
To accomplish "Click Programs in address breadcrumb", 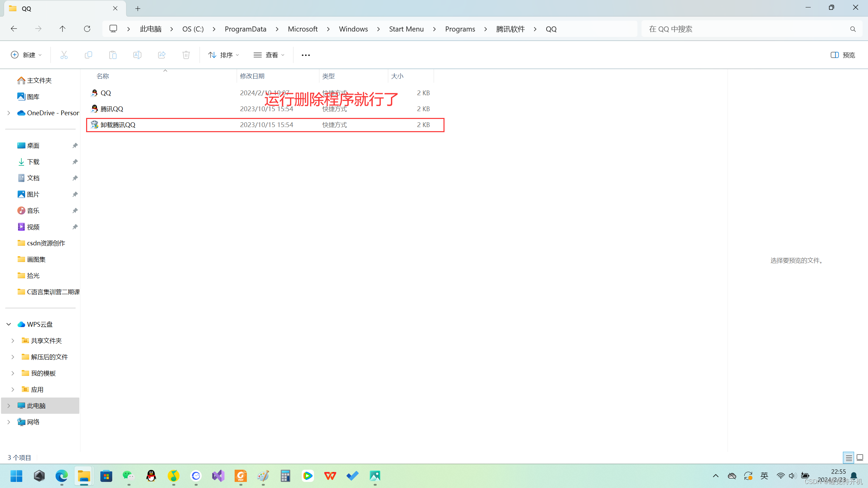I will pos(460,29).
